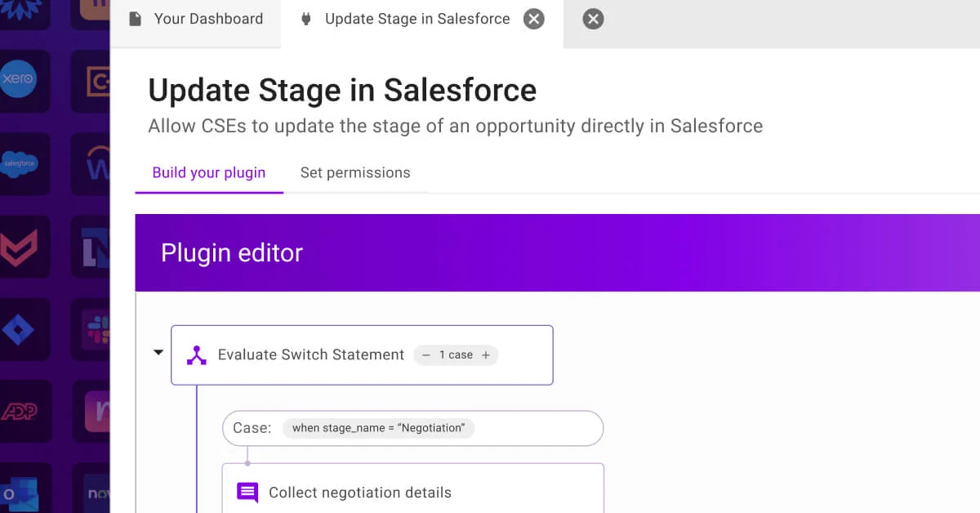The width and height of the screenshot is (980, 513).
Task: Collapse the Evaluate Switch Statement node
Action: click(158, 353)
